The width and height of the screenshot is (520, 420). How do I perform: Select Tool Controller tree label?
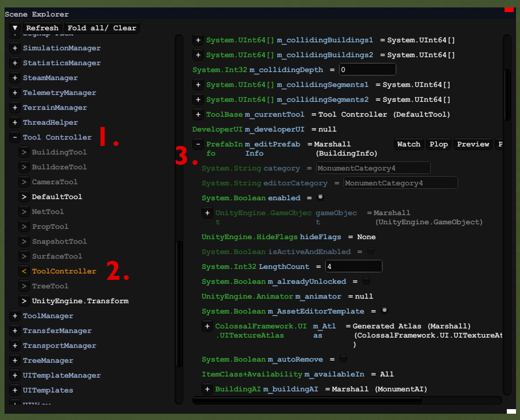[57, 137]
